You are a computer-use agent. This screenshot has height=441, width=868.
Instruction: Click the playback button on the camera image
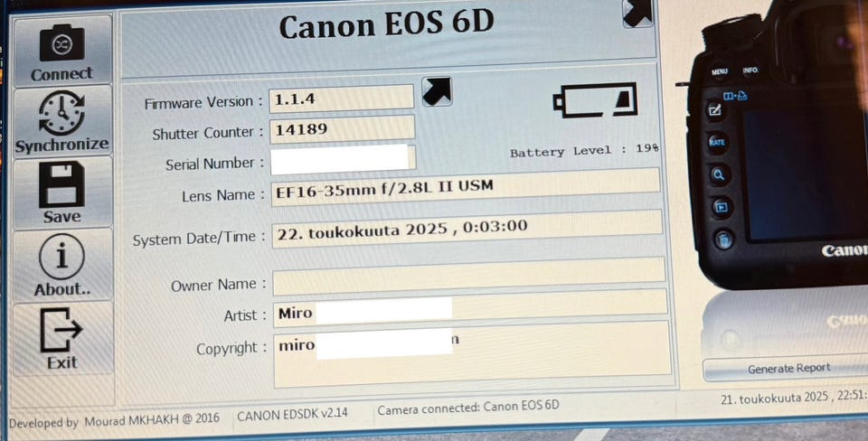(x=721, y=208)
